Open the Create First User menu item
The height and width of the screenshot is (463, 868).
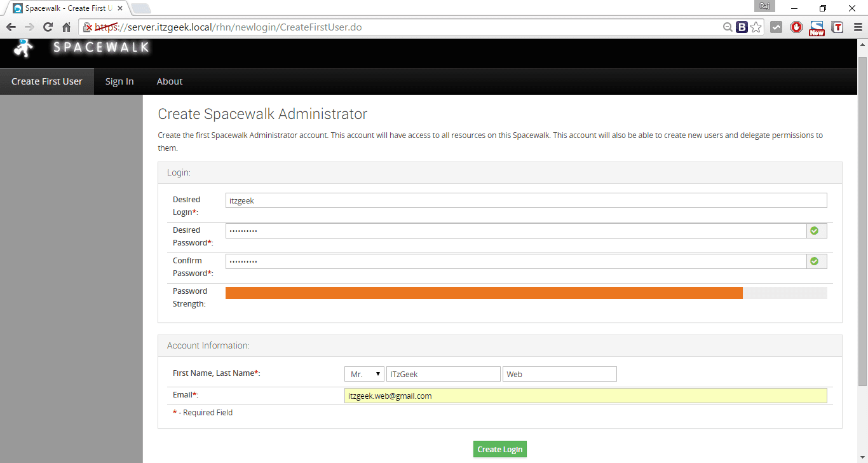[x=47, y=81]
